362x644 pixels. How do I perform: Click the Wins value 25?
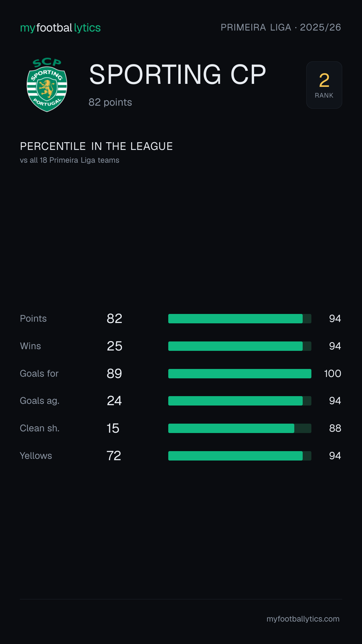point(115,346)
